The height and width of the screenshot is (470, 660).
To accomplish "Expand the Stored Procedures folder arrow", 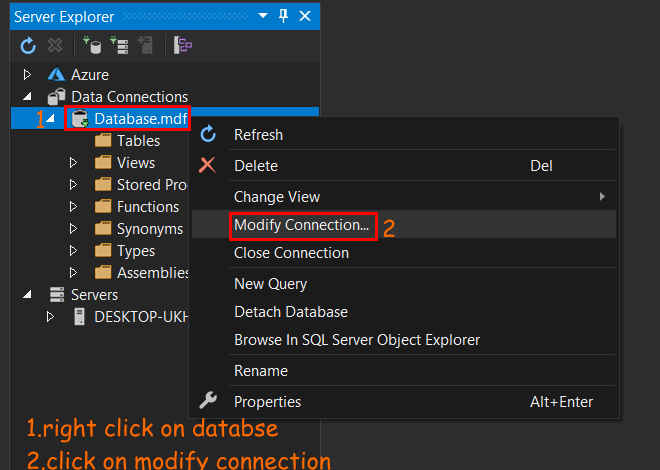I will point(73,184).
